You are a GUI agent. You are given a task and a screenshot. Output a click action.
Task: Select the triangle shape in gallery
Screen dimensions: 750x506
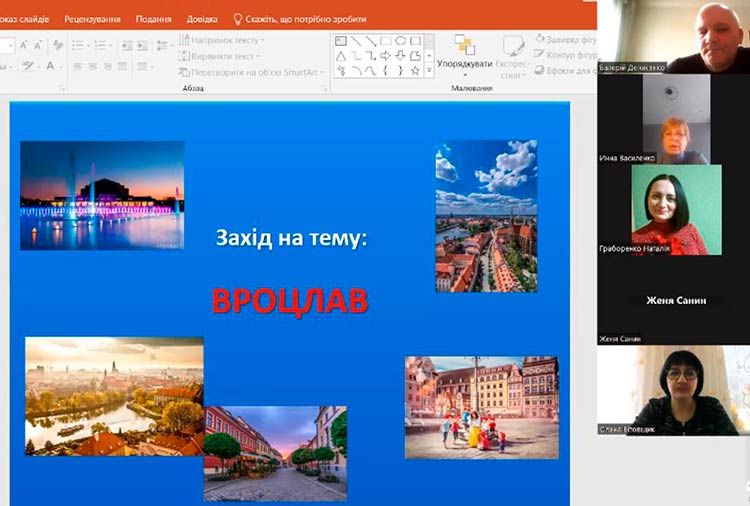pos(341,56)
